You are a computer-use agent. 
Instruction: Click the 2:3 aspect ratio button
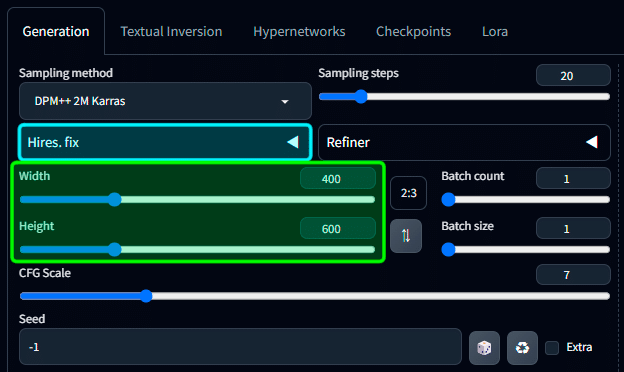click(408, 193)
